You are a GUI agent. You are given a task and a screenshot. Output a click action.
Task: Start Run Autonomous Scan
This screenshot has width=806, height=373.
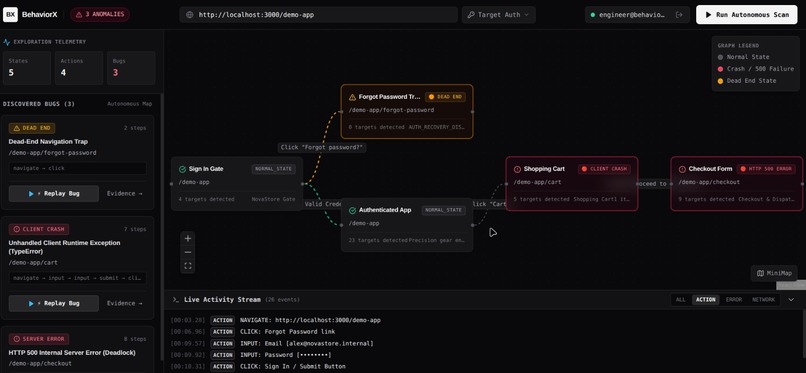pos(747,15)
